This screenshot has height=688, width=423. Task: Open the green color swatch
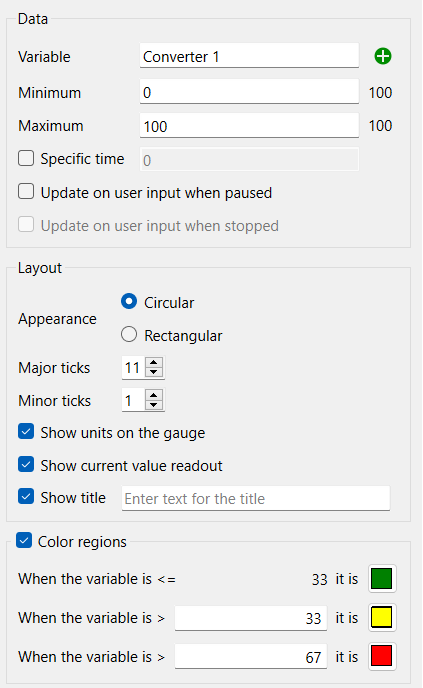(382, 579)
